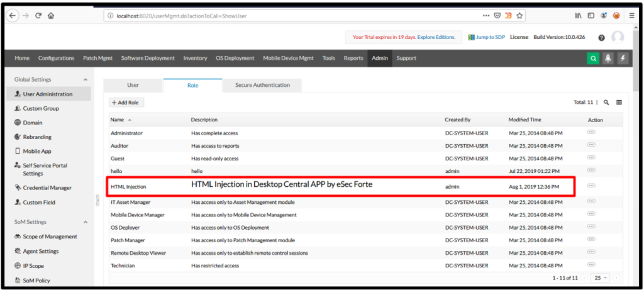Open Agent Settings in the sidebar

41,251
